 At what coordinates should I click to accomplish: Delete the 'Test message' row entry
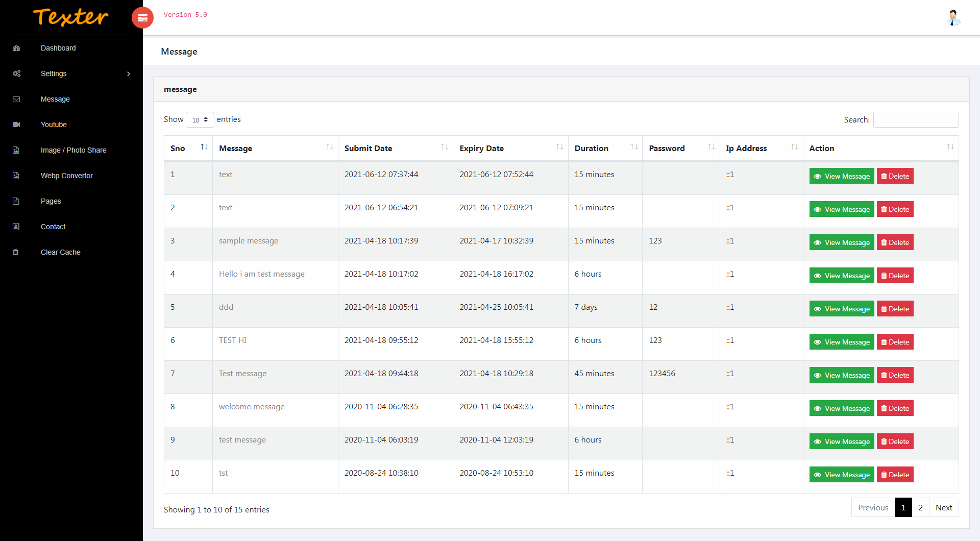click(895, 375)
